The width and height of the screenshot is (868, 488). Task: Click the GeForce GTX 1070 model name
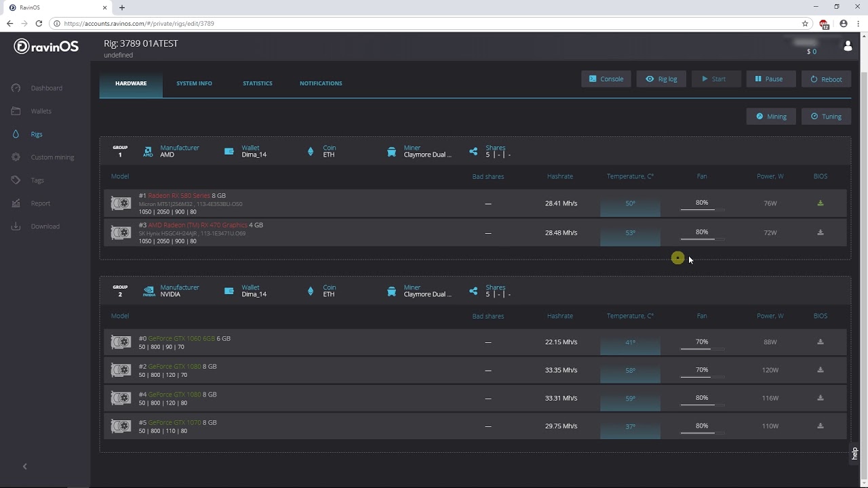(174, 422)
